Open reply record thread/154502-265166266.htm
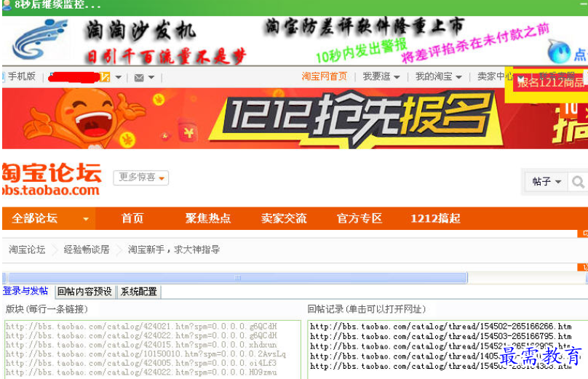 pyautogui.click(x=440, y=327)
